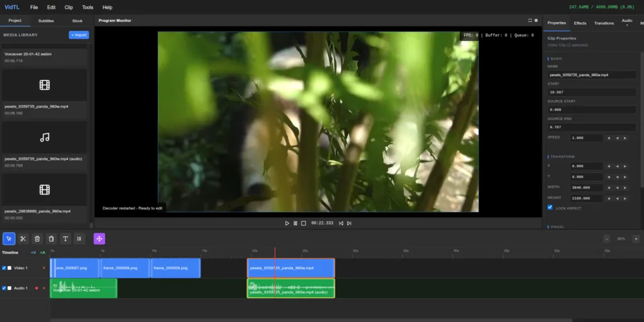Open the Transitions tab

[604, 23]
